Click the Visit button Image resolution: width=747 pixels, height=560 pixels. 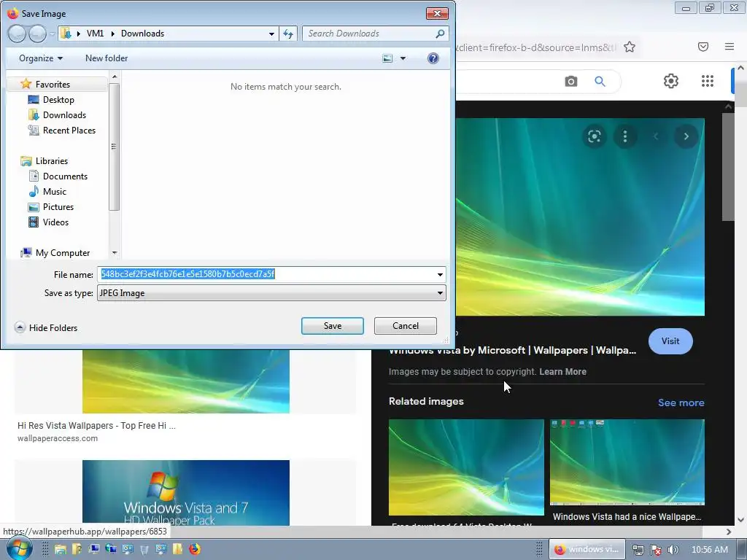coord(670,341)
